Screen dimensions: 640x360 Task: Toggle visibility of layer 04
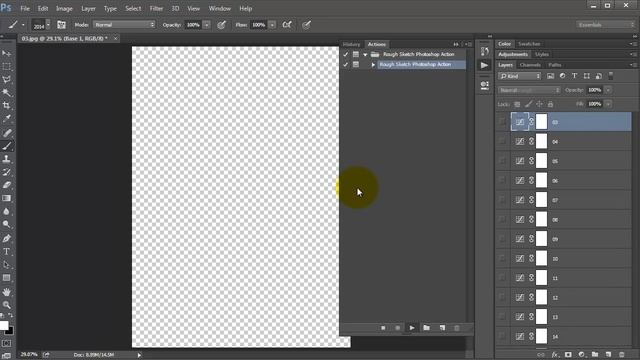tap(502, 141)
